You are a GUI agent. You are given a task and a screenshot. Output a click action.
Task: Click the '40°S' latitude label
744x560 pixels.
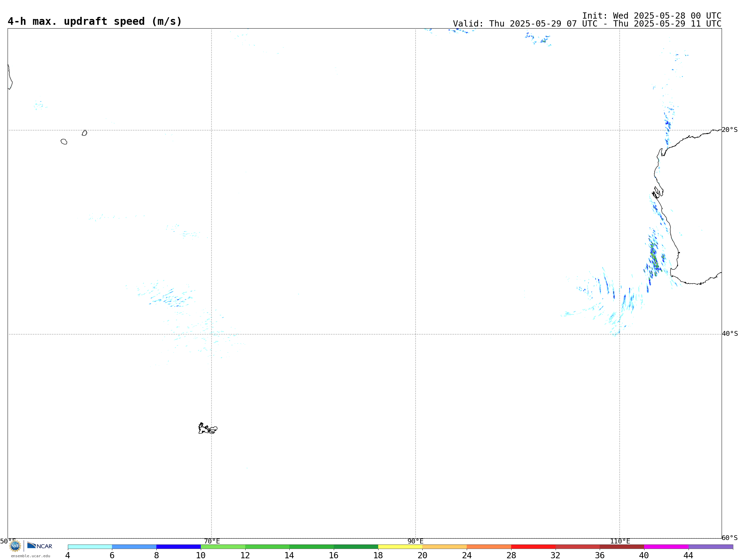(x=730, y=334)
